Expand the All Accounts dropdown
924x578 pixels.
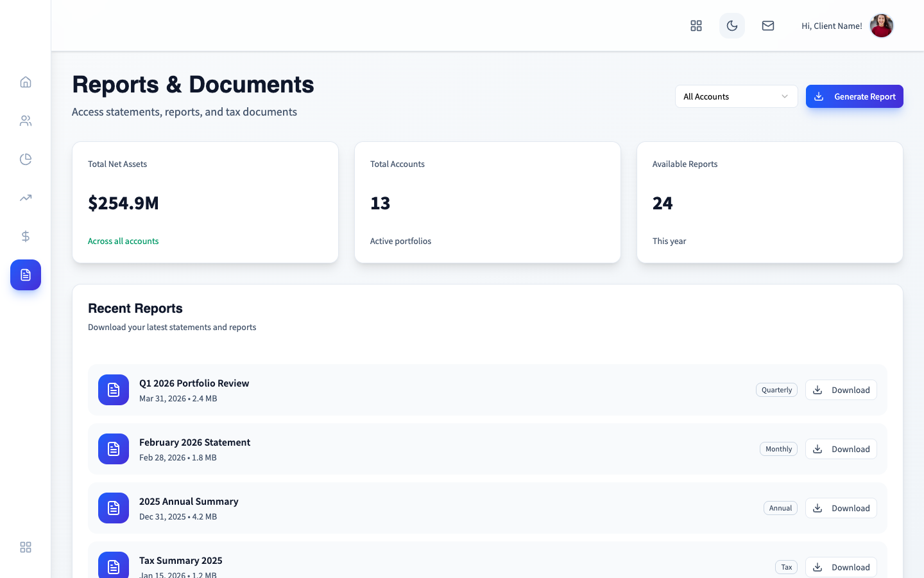(736, 96)
